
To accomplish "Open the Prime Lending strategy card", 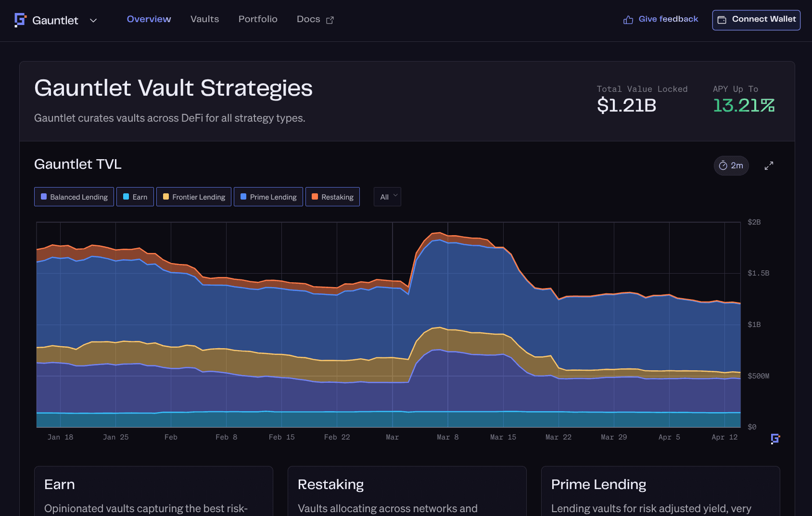I will [x=660, y=491].
